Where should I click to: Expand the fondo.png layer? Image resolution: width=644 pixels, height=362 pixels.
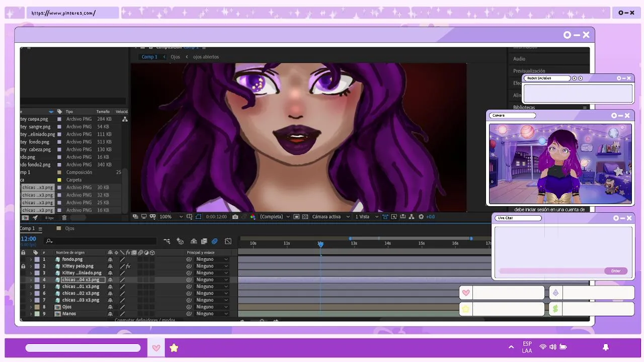tap(31, 259)
